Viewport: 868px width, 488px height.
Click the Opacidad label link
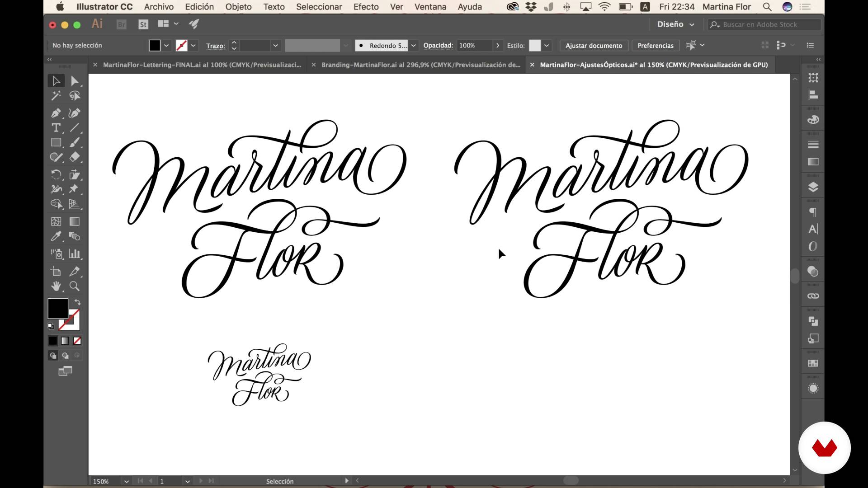pos(438,46)
